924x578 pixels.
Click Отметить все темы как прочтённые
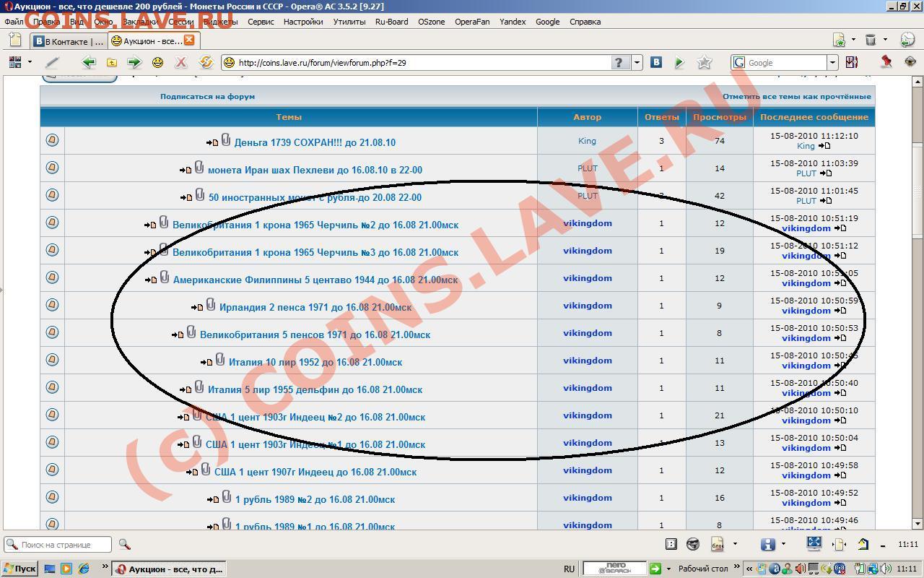tap(796, 96)
